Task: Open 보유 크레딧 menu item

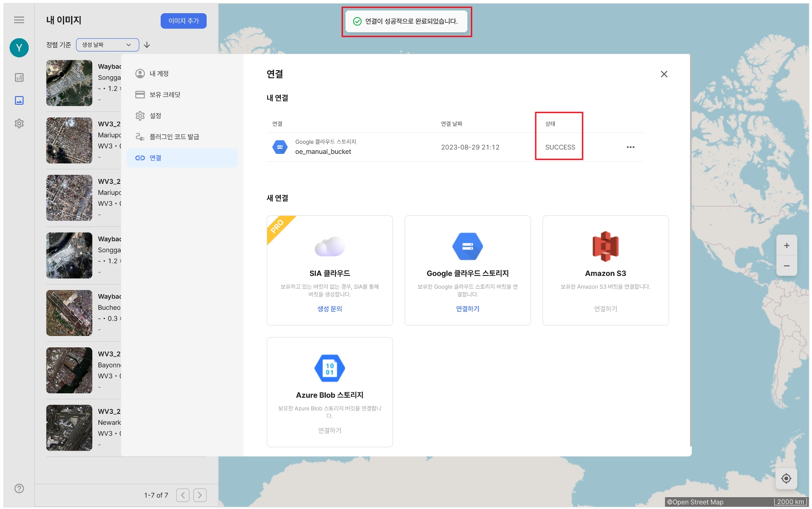Action: (x=165, y=95)
